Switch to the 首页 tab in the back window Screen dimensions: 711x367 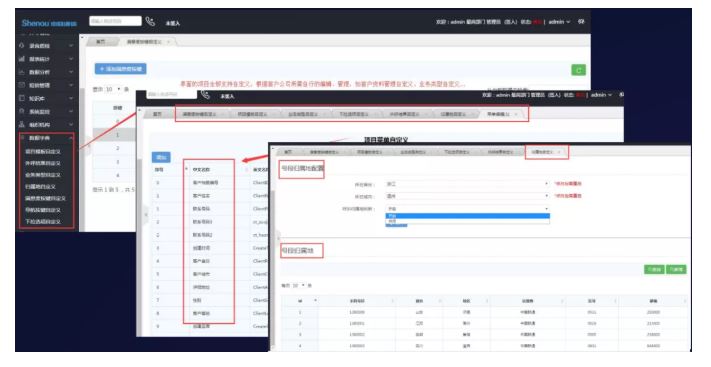tap(101, 42)
